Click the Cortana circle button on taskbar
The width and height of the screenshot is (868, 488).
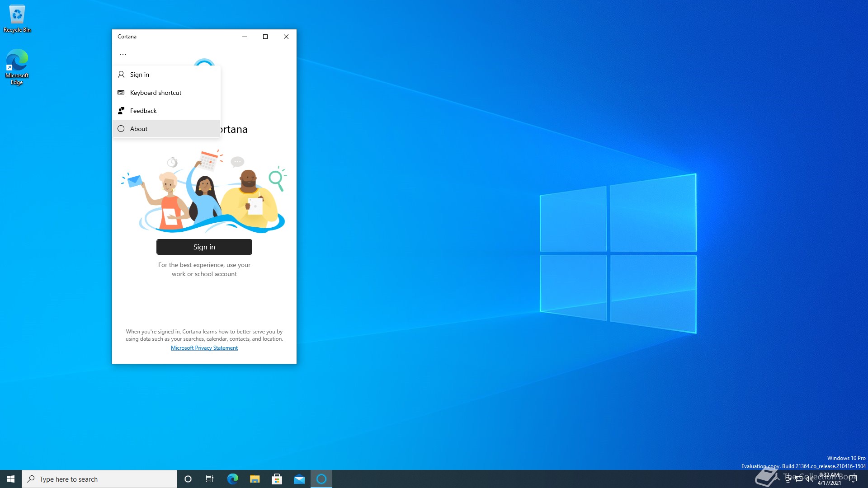(188, 479)
